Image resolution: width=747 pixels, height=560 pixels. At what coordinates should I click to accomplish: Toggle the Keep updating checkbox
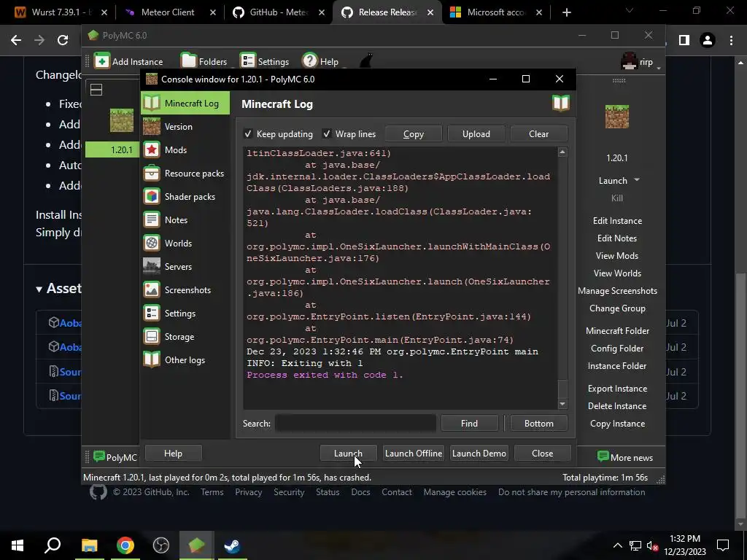pyautogui.click(x=248, y=134)
